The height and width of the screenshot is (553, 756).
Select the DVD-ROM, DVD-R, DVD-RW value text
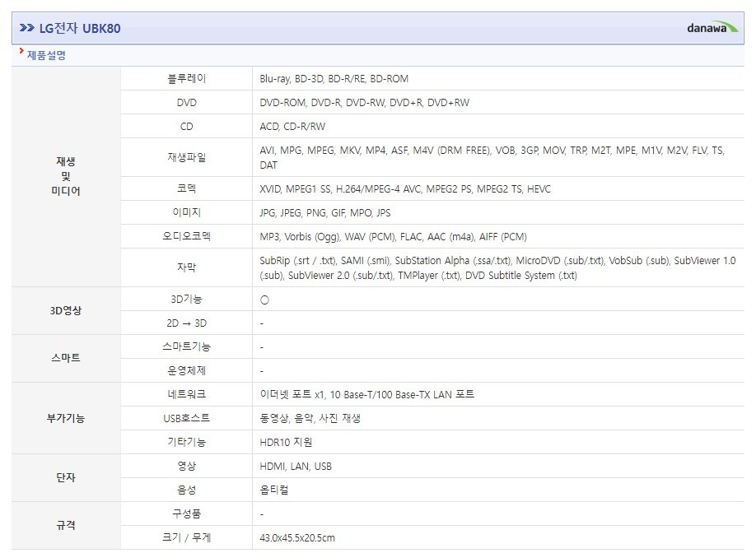pyautogui.click(x=365, y=103)
